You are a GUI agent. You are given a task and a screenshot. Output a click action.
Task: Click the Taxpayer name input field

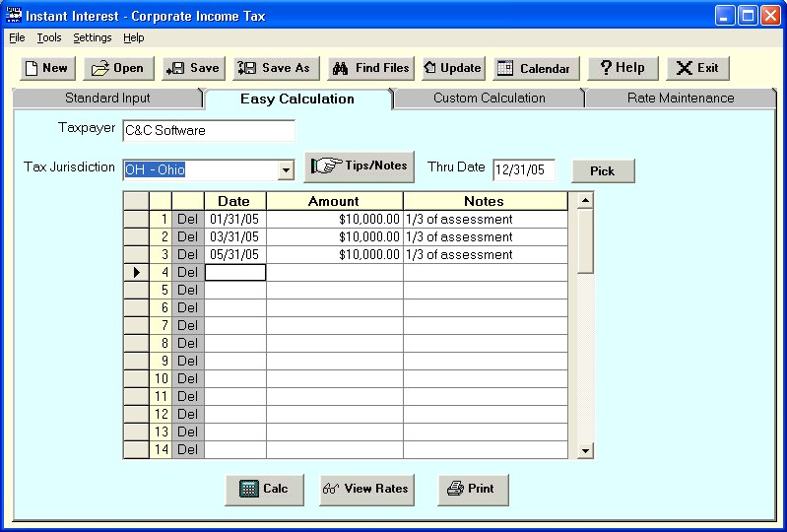(208, 130)
